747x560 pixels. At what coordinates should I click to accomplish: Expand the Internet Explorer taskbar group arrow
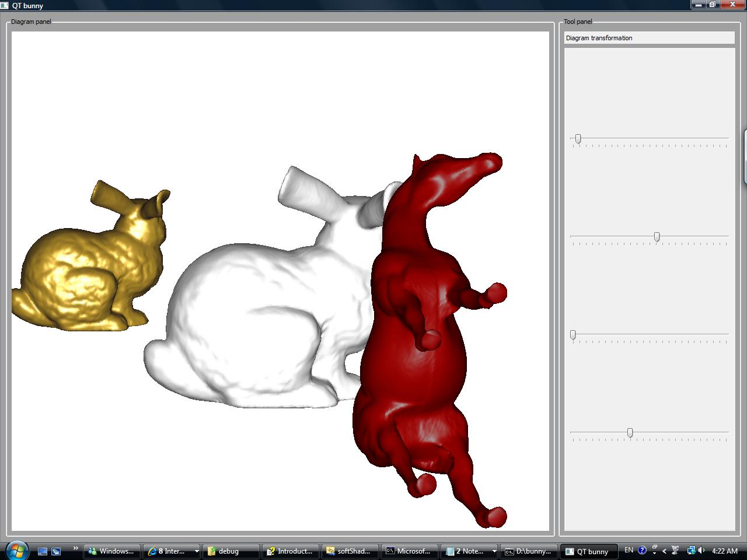pyautogui.click(x=197, y=551)
